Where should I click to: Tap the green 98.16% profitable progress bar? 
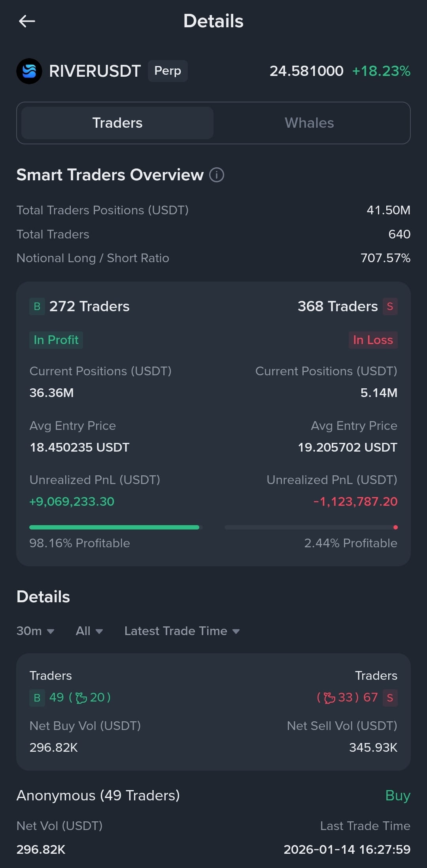point(114,527)
